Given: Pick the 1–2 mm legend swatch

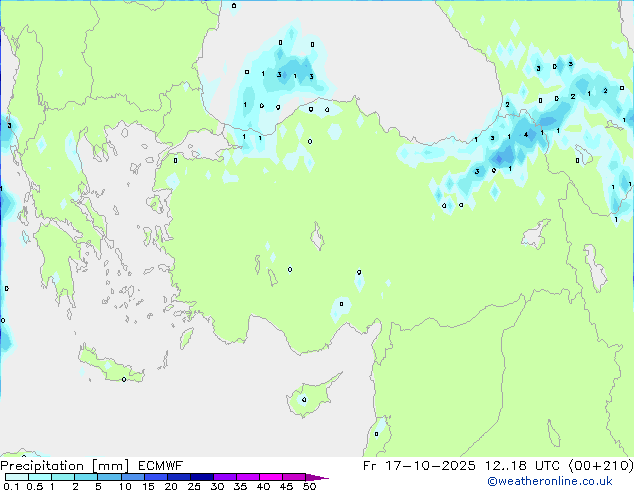Looking at the screenshot, I should [x=63, y=477].
